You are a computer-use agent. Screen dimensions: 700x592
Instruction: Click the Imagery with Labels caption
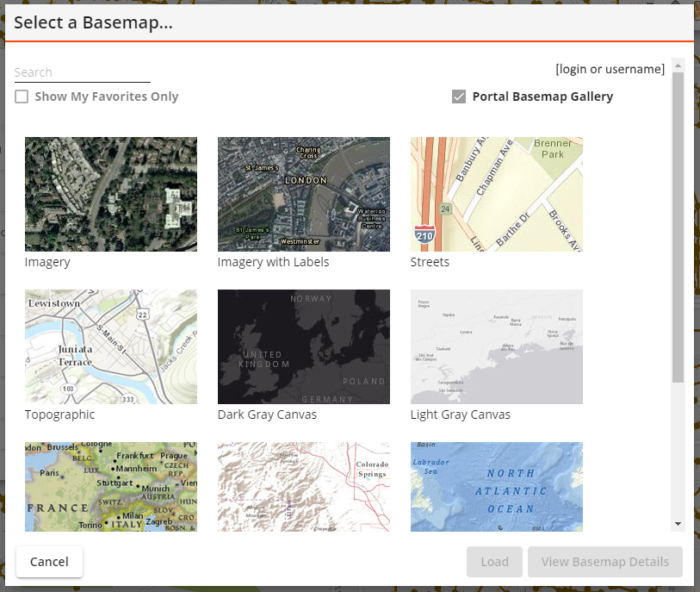click(273, 262)
